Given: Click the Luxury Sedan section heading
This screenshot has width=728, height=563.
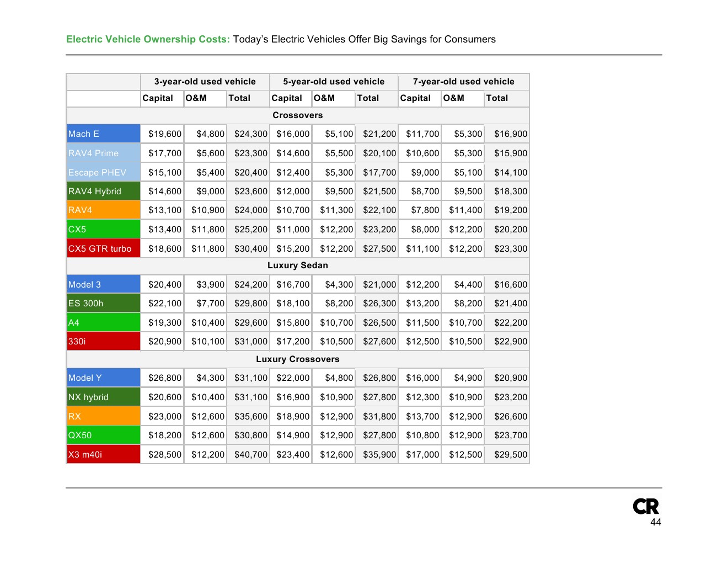Looking at the screenshot, I should [297, 265].
